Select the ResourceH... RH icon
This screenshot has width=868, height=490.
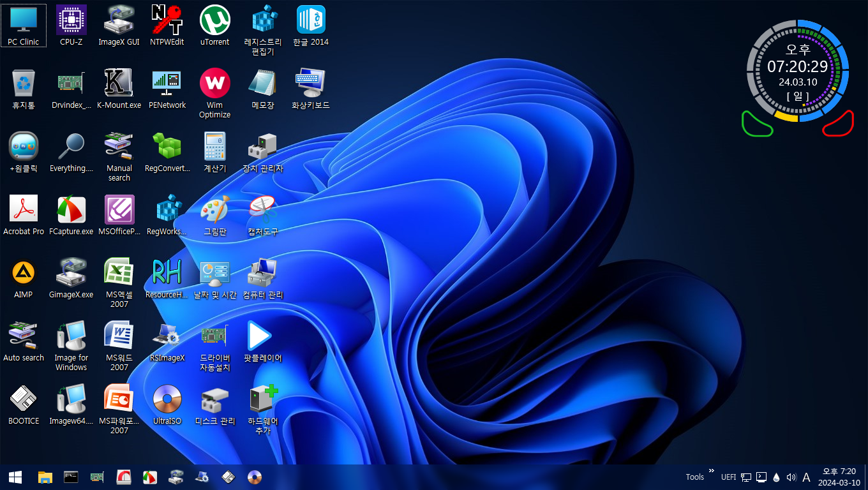[167, 279]
